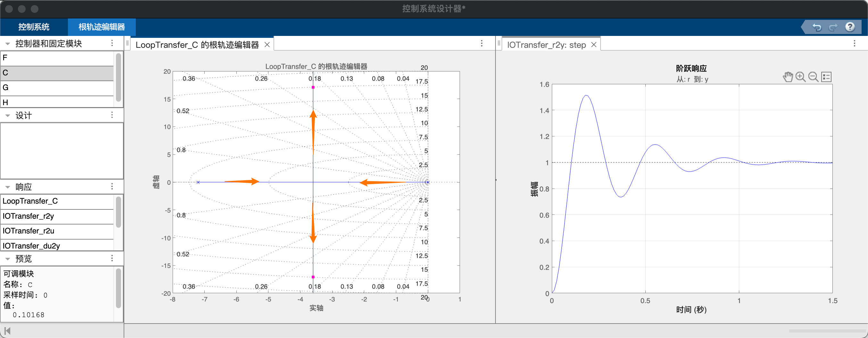This screenshot has height=338, width=868.
Task: Select block G in the controller list
Action: pos(57,88)
